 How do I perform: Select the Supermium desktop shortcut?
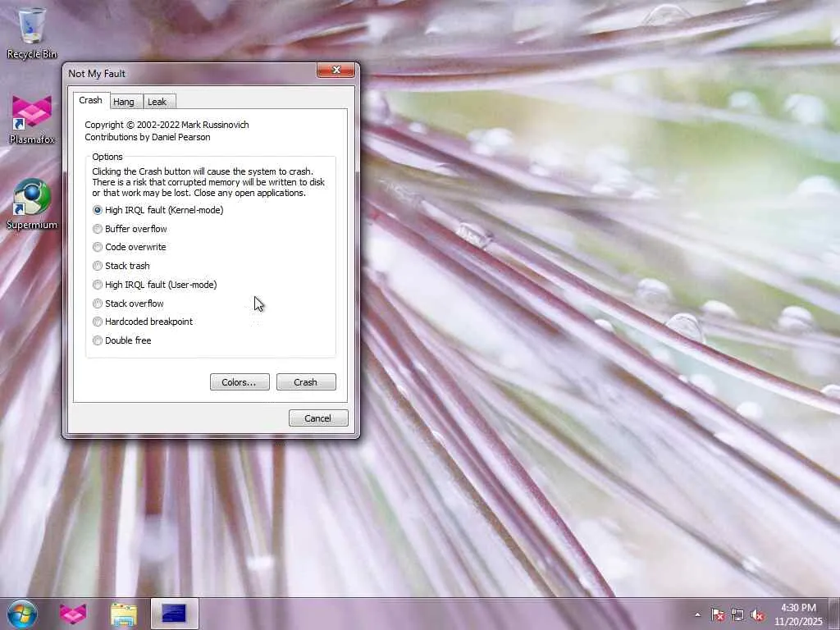[x=32, y=204]
